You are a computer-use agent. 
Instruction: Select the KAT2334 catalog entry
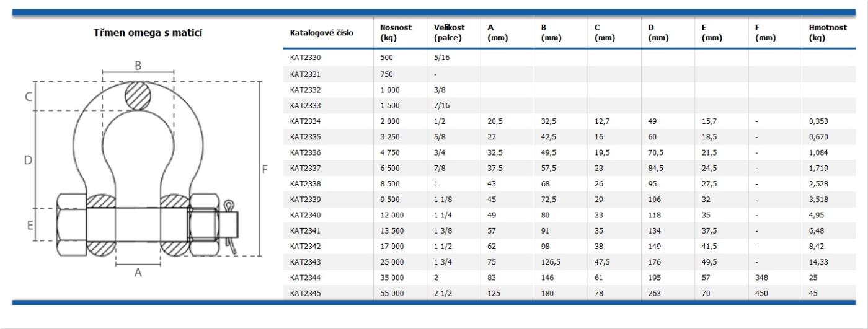click(306, 121)
